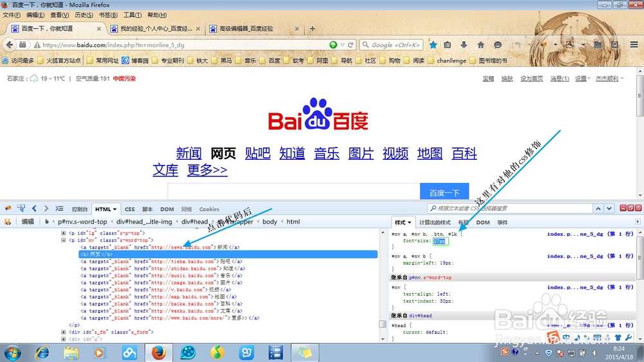This screenshot has width=644, height=362.
Task: Switch to the 控制台 console tab
Action: click(80, 209)
